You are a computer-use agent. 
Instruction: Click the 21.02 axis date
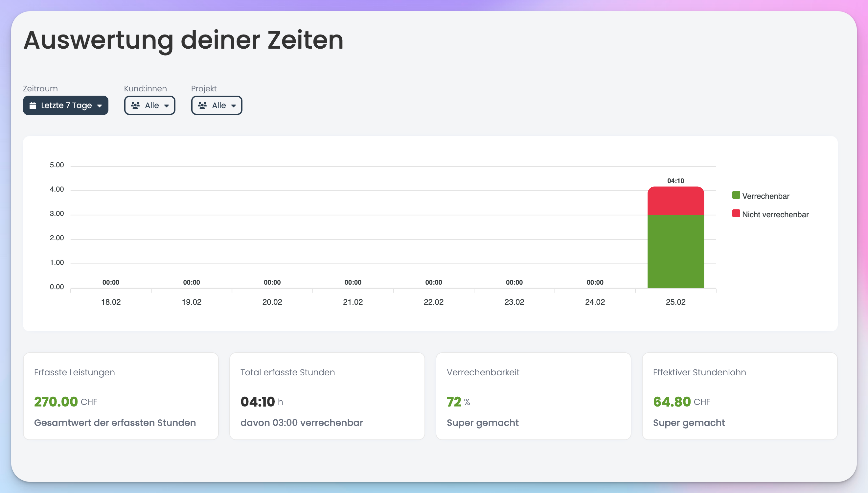tap(353, 302)
